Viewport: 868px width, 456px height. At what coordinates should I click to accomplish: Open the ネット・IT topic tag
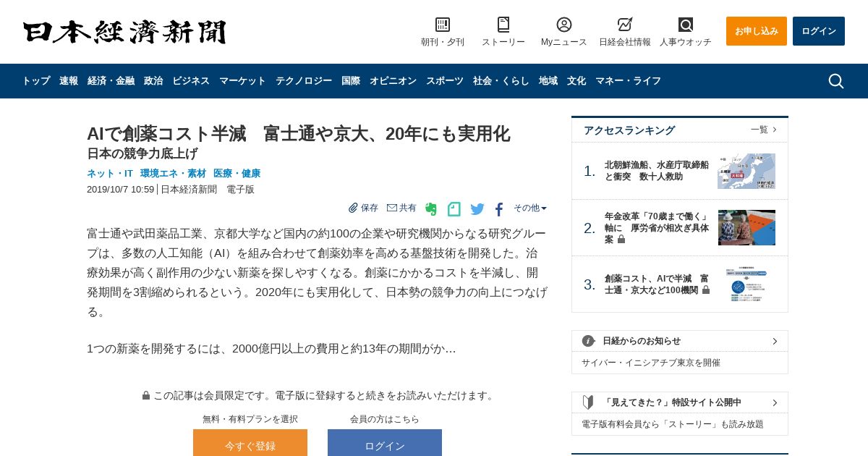point(110,174)
